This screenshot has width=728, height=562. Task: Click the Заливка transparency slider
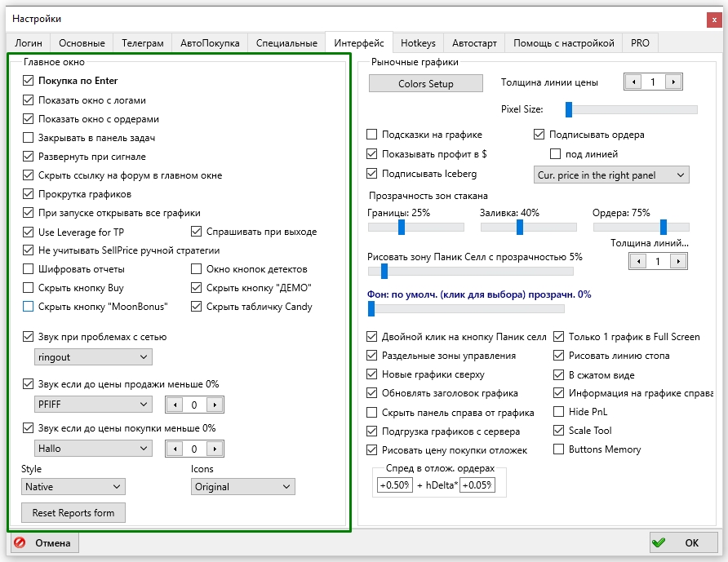[529, 227]
